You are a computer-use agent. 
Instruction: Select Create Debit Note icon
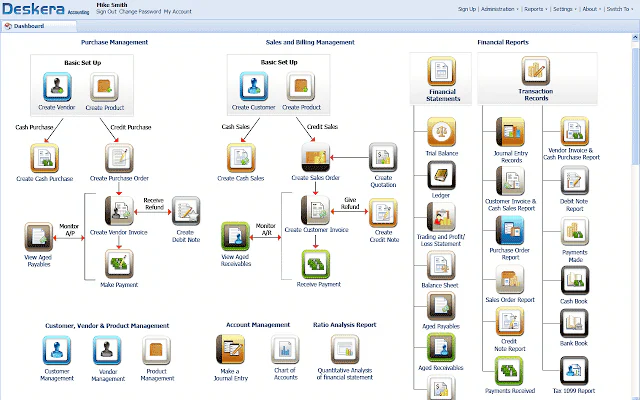[186, 211]
